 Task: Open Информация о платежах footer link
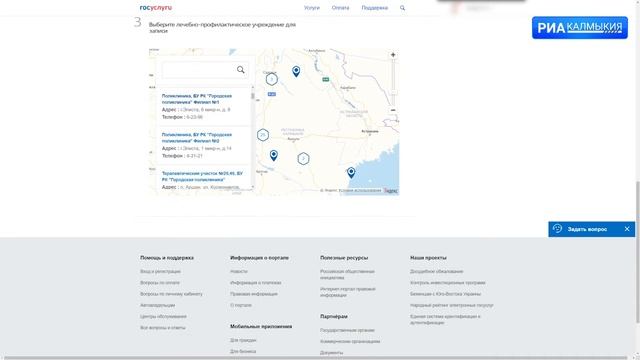click(256, 283)
